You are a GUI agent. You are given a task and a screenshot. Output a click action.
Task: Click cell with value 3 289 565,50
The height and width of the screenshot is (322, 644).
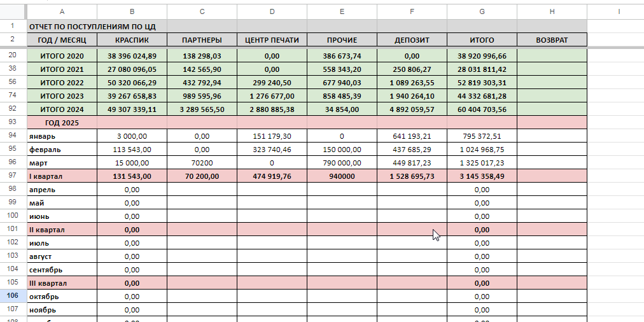coord(202,109)
